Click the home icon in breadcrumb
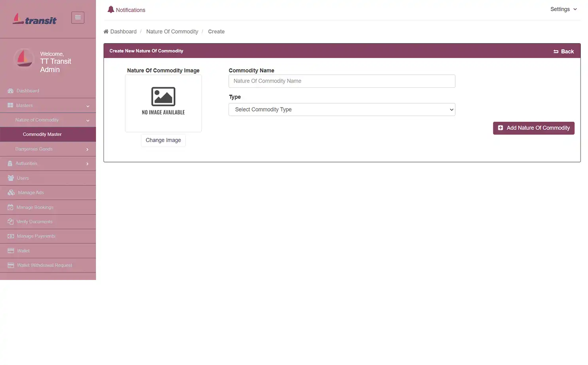 pos(106,32)
